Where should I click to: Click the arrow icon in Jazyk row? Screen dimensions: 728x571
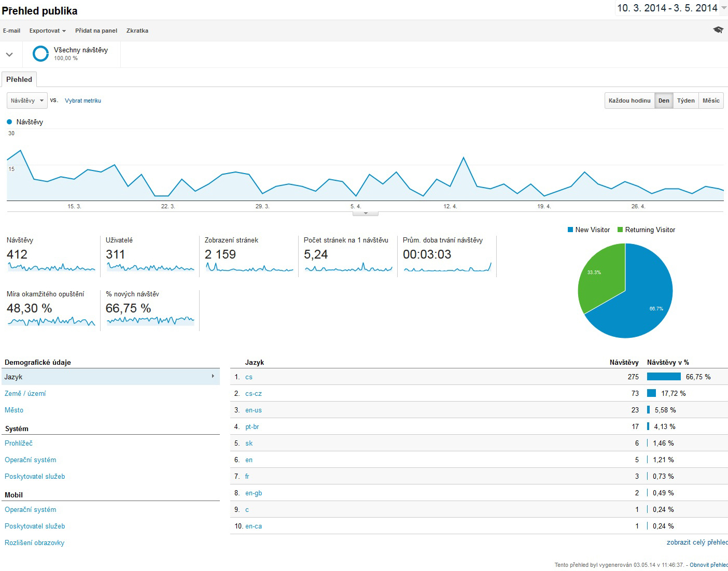point(213,376)
